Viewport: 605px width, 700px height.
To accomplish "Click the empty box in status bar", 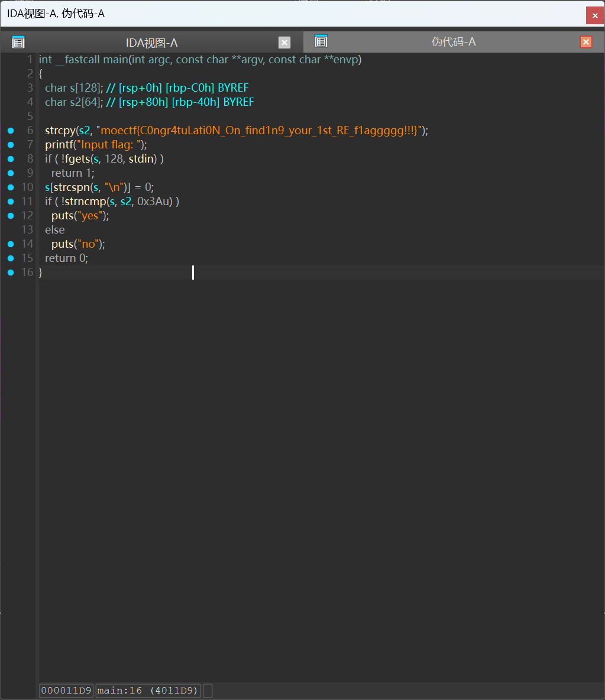I will point(208,691).
